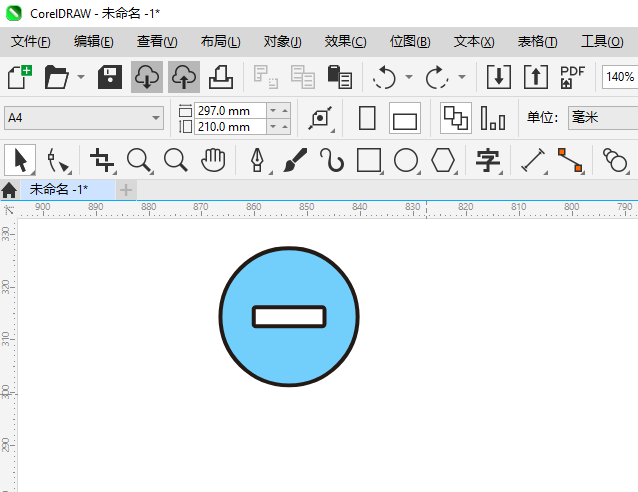The height and width of the screenshot is (492, 638).
Task: Open the 位图(B) menu
Action: (410, 42)
